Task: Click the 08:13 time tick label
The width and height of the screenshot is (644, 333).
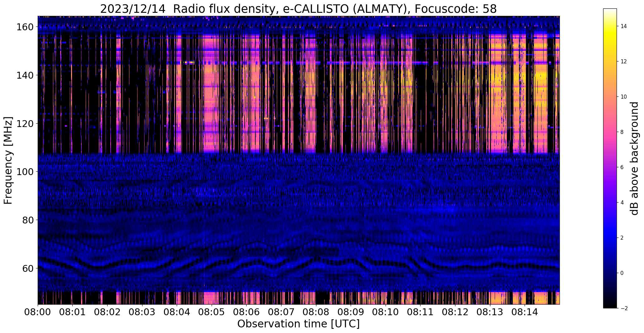Action: tap(490, 312)
